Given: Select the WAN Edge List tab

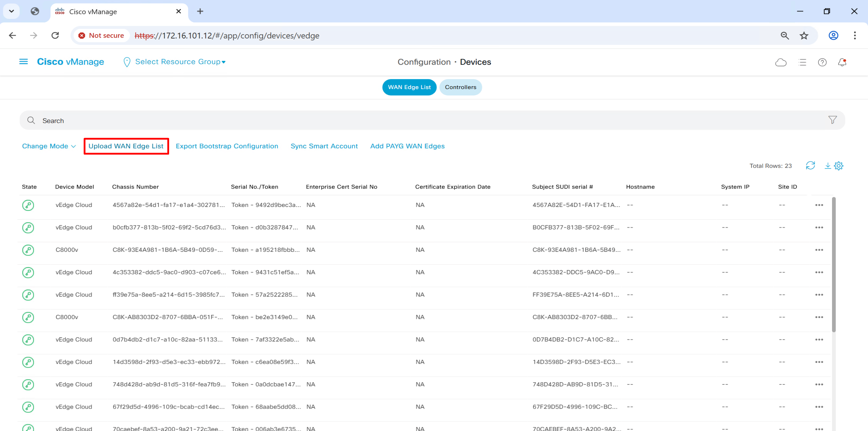Looking at the screenshot, I should click(409, 87).
